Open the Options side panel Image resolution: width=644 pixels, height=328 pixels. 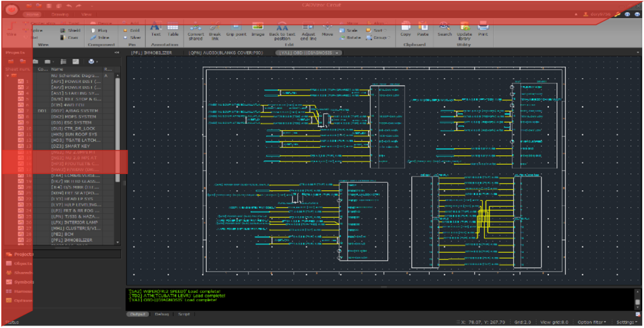point(19,300)
